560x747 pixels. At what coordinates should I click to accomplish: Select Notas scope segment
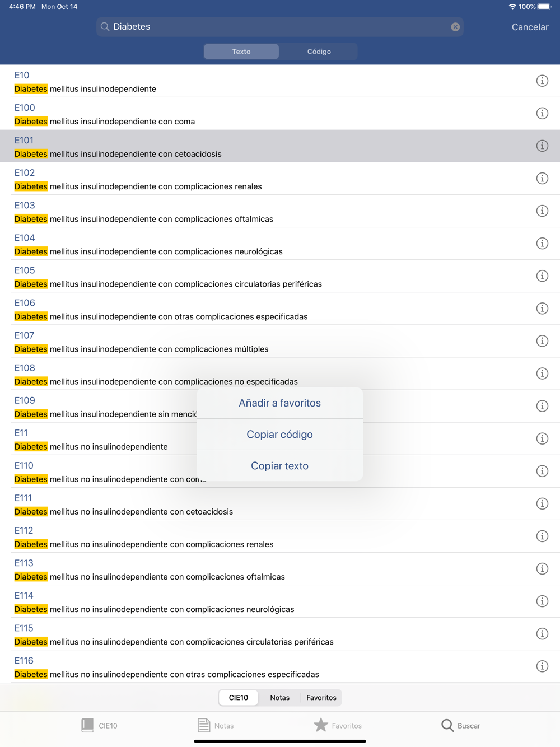click(x=280, y=698)
